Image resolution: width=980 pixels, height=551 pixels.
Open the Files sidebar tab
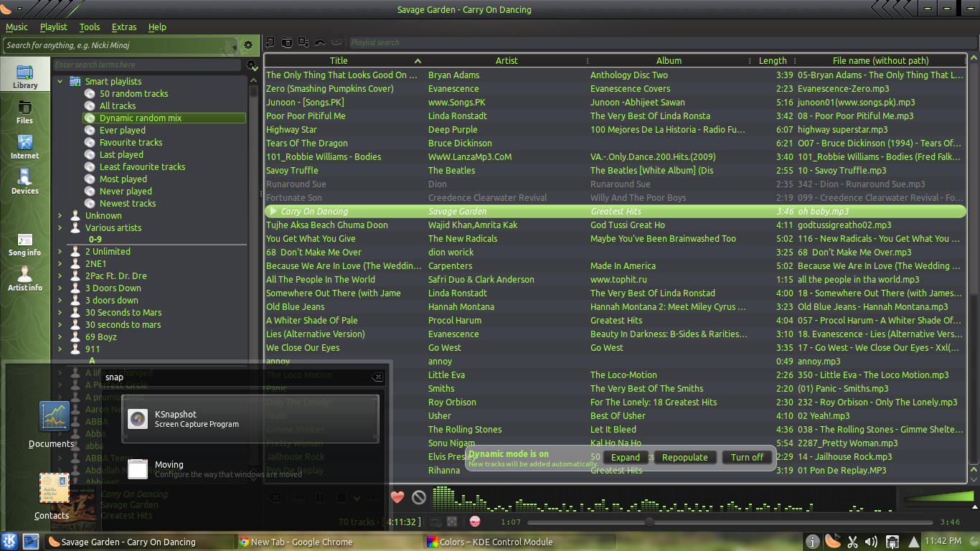click(x=24, y=111)
